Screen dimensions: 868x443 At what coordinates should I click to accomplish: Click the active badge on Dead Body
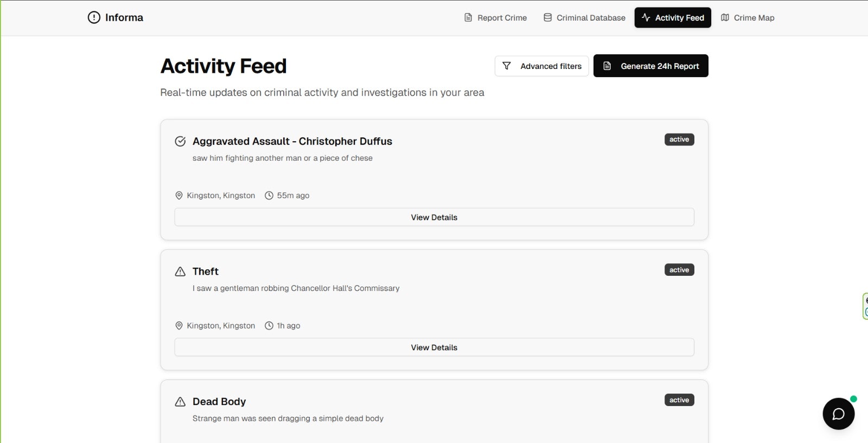(679, 400)
